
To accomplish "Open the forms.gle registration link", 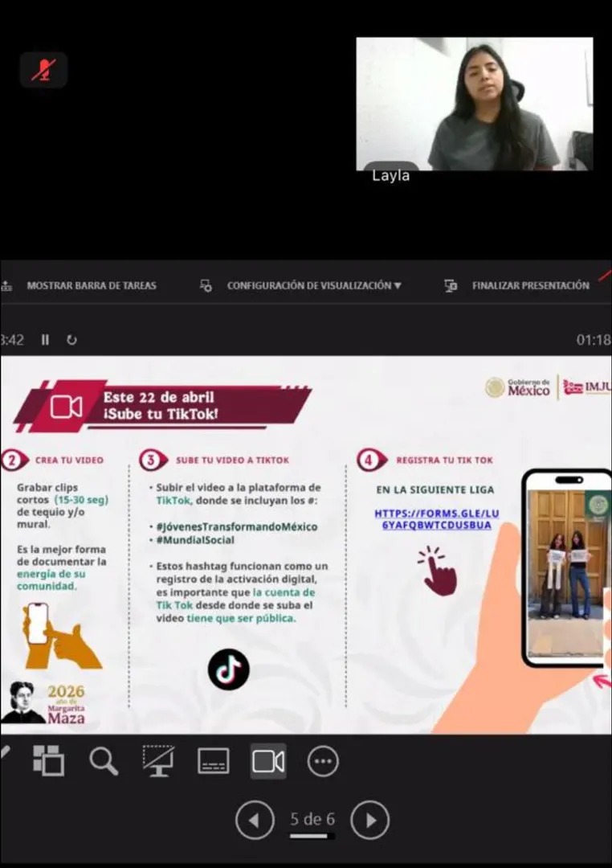I will tap(437, 519).
